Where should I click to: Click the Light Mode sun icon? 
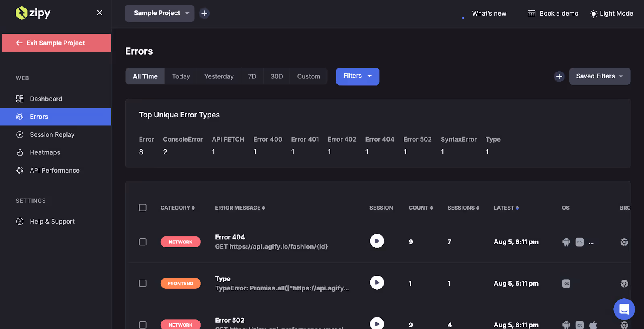point(593,14)
